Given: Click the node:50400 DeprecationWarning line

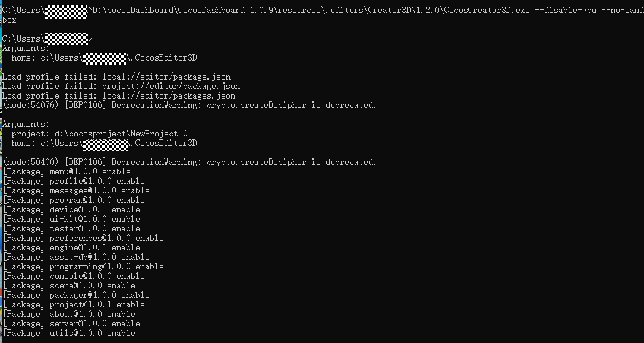Looking at the screenshot, I should 189,162.
